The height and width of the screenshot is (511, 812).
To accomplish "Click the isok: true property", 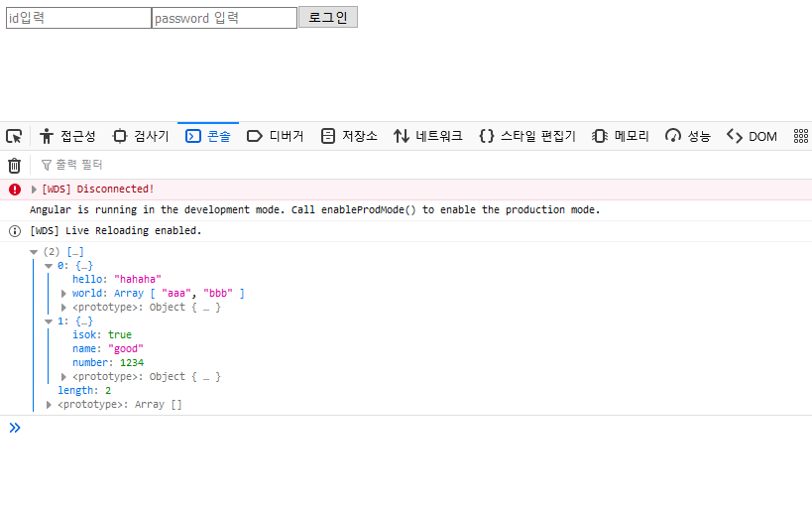I will 102,334.
